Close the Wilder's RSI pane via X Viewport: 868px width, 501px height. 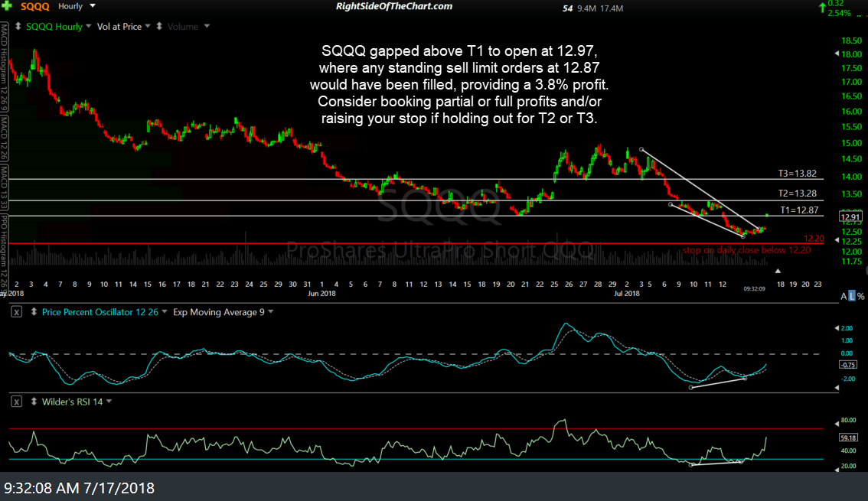pyautogui.click(x=17, y=402)
